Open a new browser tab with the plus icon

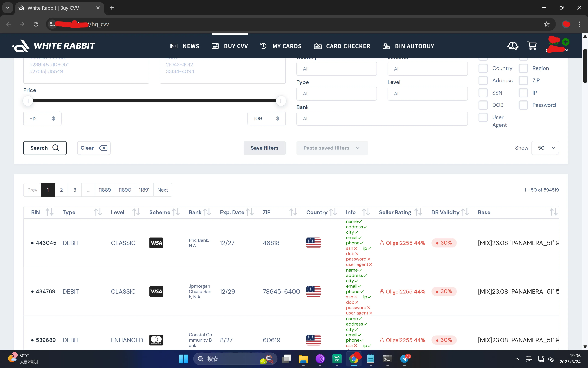coord(112,8)
